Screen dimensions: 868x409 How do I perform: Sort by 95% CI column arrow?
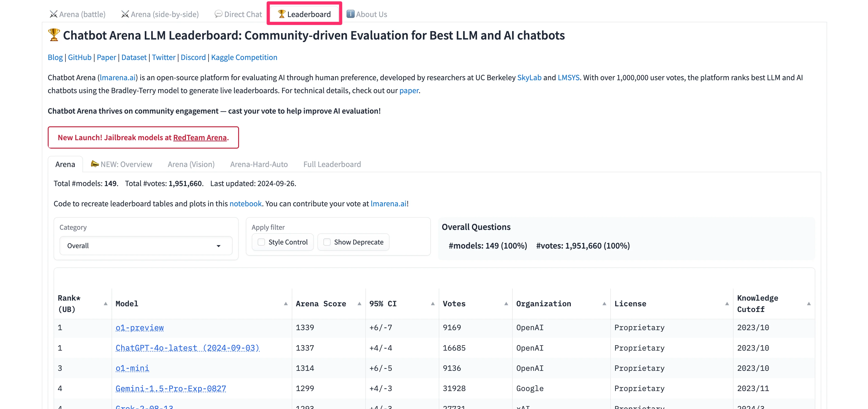433,304
